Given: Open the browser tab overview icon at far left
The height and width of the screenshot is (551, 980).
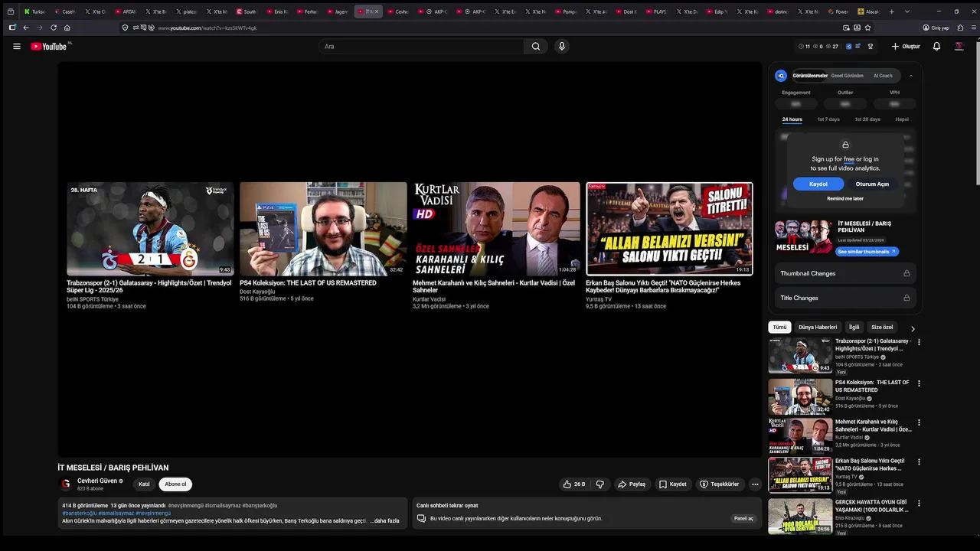Looking at the screenshot, I should click(11, 11).
